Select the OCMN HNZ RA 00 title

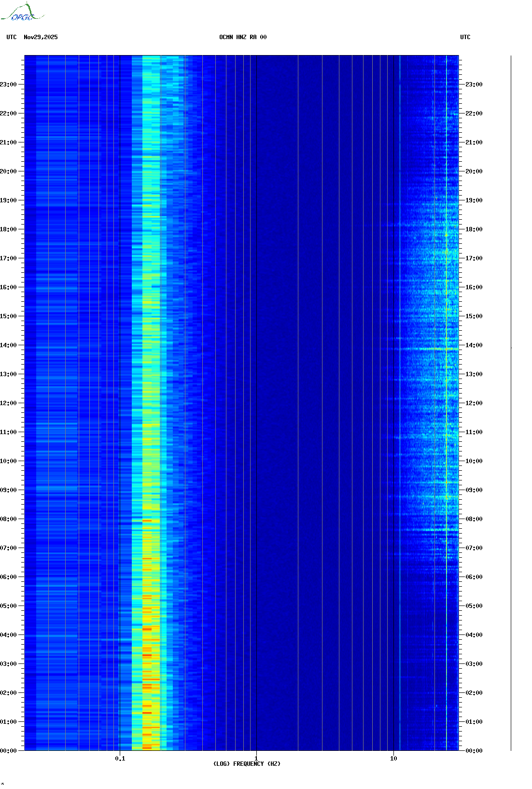click(x=243, y=37)
